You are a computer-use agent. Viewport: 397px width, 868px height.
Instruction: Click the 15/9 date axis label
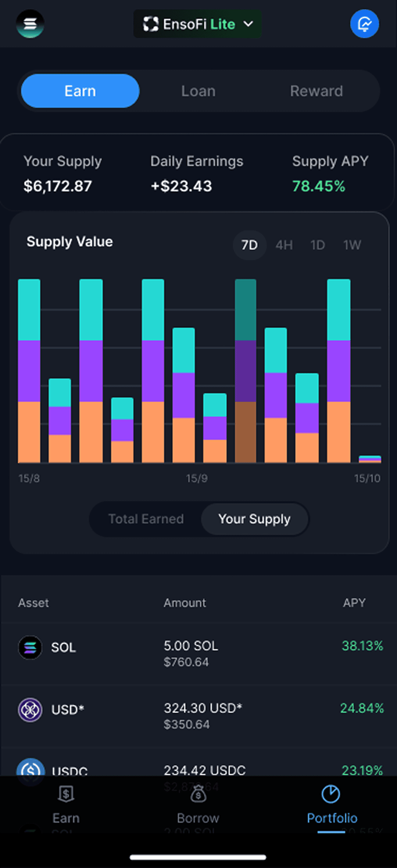(197, 478)
